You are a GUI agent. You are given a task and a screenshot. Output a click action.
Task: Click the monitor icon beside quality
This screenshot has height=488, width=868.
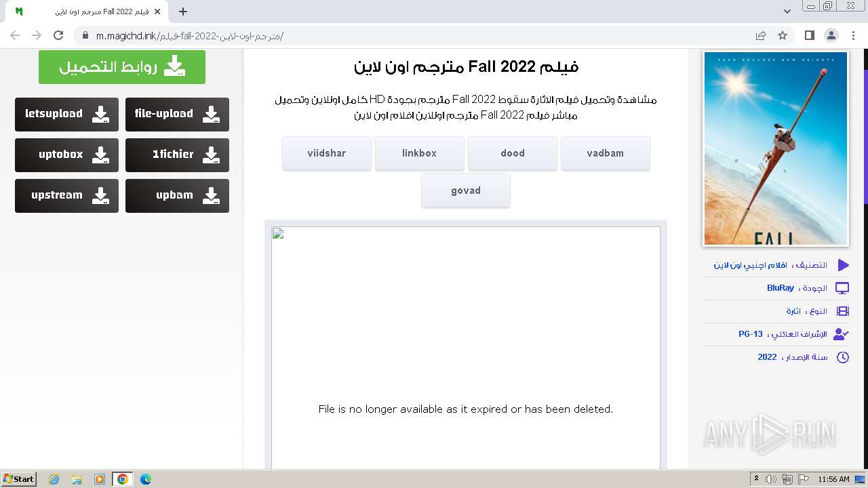pyautogui.click(x=842, y=288)
